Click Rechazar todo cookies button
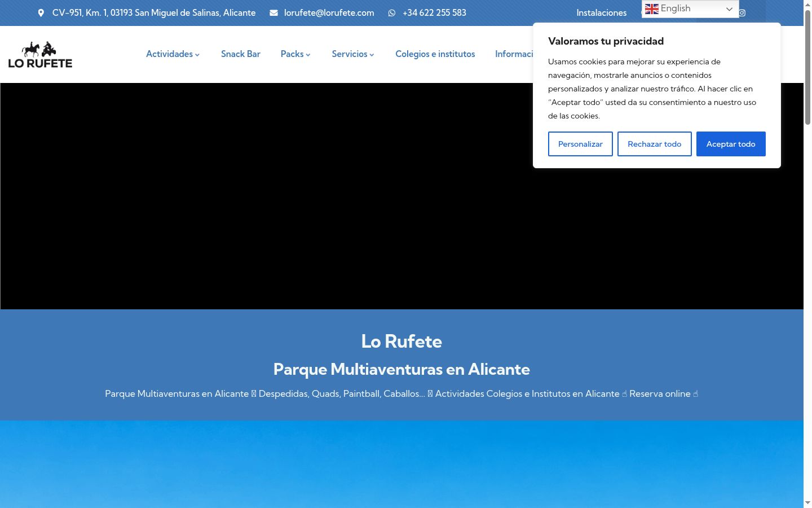Image resolution: width=812 pixels, height=508 pixels. pos(654,144)
